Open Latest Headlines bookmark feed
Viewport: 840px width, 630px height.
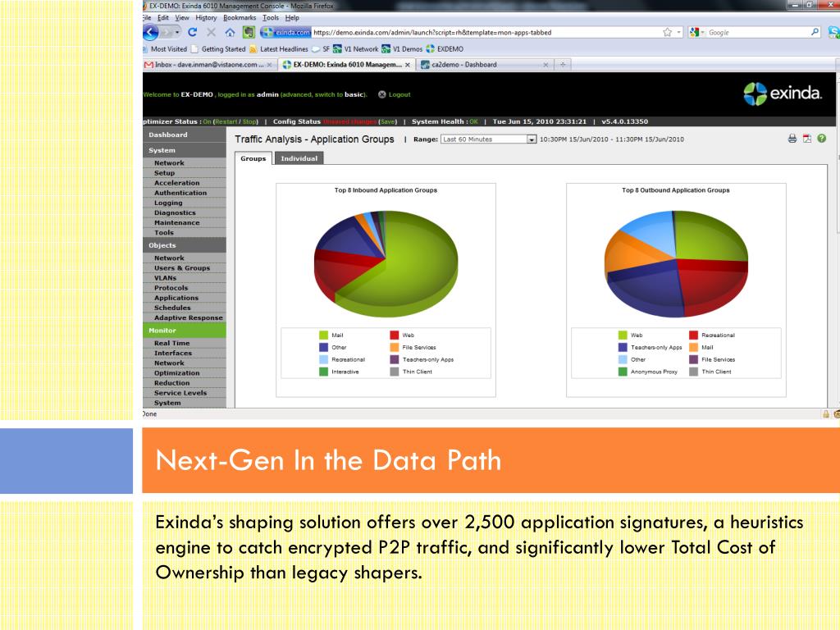(x=279, y=48)
